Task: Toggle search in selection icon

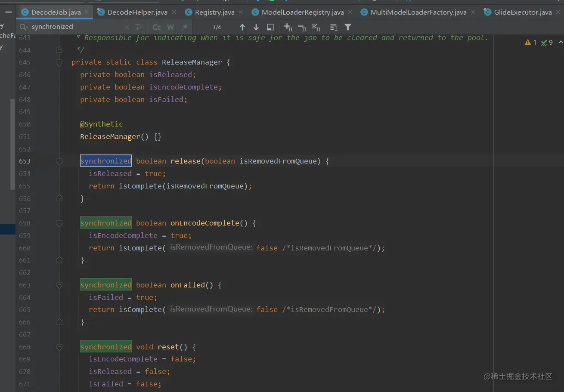Action: coord(334,27)
